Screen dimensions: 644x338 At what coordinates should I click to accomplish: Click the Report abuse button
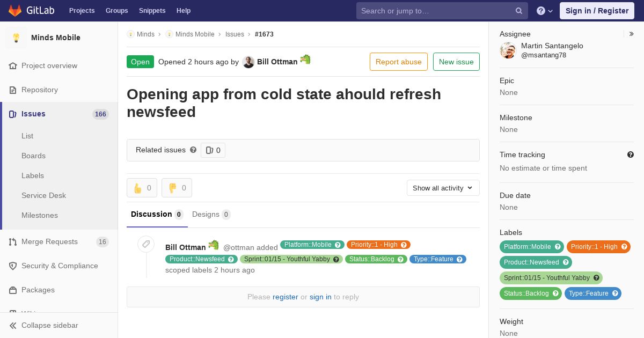tap(399, 62)
